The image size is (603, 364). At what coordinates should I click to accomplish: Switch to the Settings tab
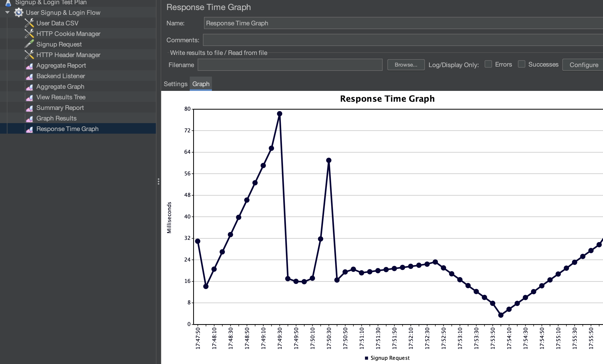[x=175, y=84]
